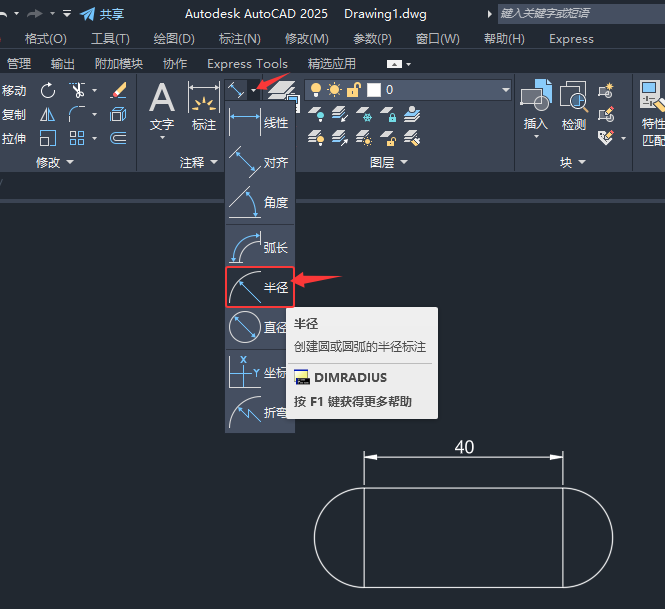
Task: Click the Layer Isolate icon
Action: [x=340, y=114]
